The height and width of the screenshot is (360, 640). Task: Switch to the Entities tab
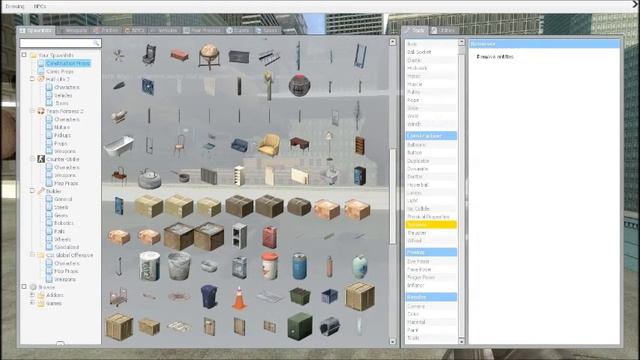pyautogui.click(x=106, y=30)
